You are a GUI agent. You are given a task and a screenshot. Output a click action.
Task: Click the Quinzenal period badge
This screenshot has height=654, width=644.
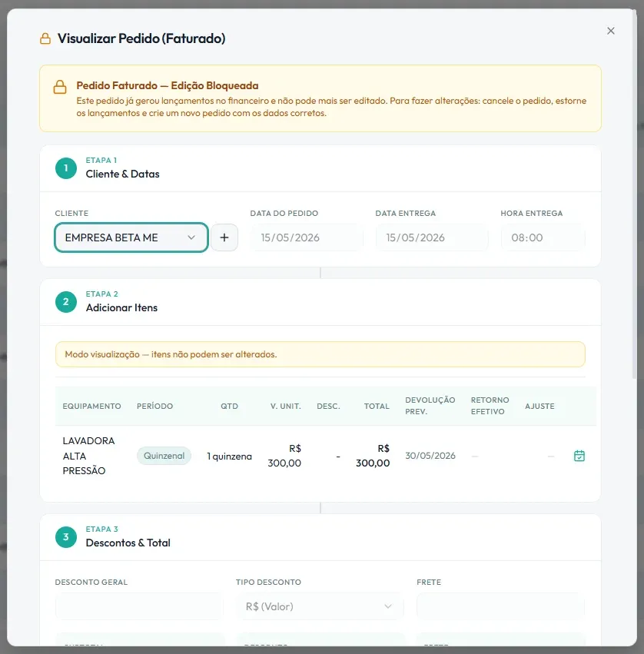164,456
